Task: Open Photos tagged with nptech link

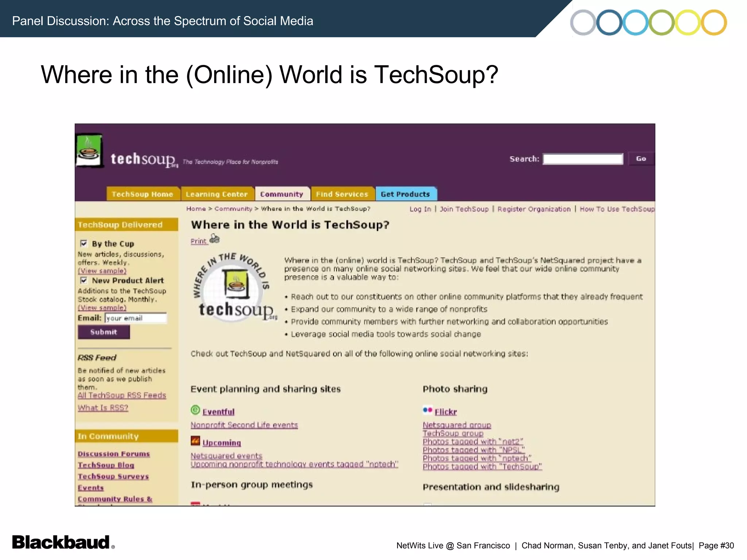Action: pyautogui.click(x=477, y=458)
